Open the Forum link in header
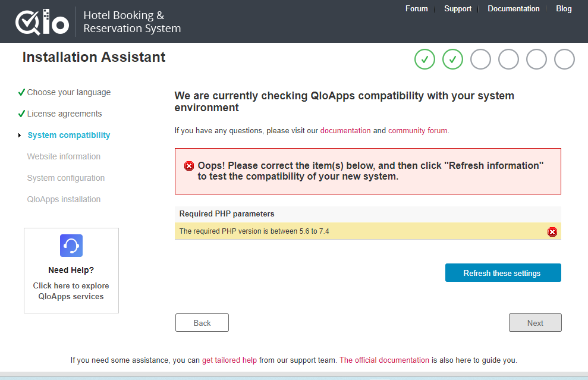This screenshot has width=588, height=380. [x=416, y=9]
